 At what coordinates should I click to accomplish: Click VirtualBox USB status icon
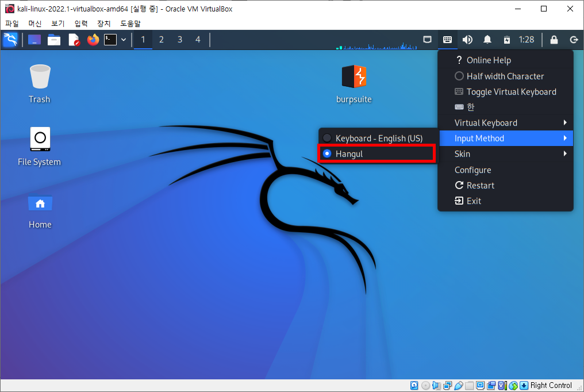pos(459,386)
